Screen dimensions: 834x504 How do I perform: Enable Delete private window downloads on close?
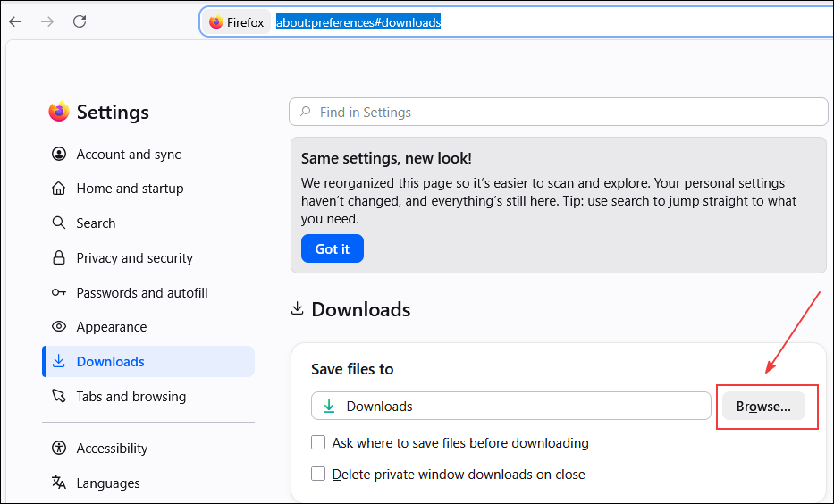(318, 474)
